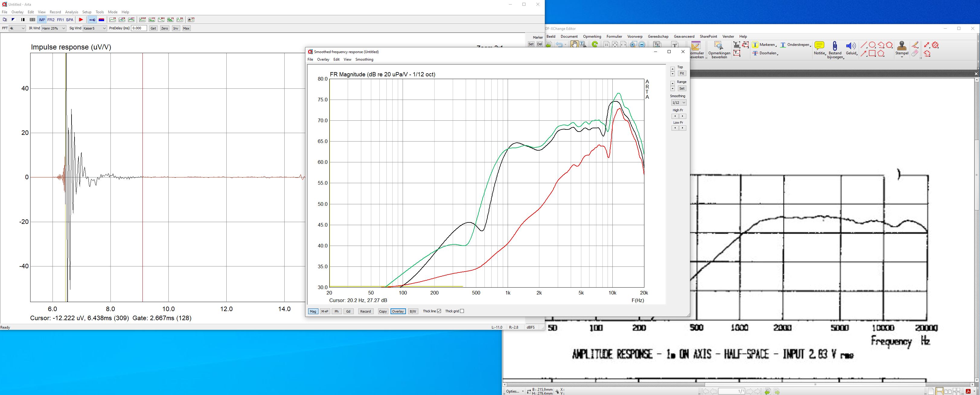Toggle the Overlay button below the graph
The height and width of the screenshot is (395, 980).
(398, 311)
